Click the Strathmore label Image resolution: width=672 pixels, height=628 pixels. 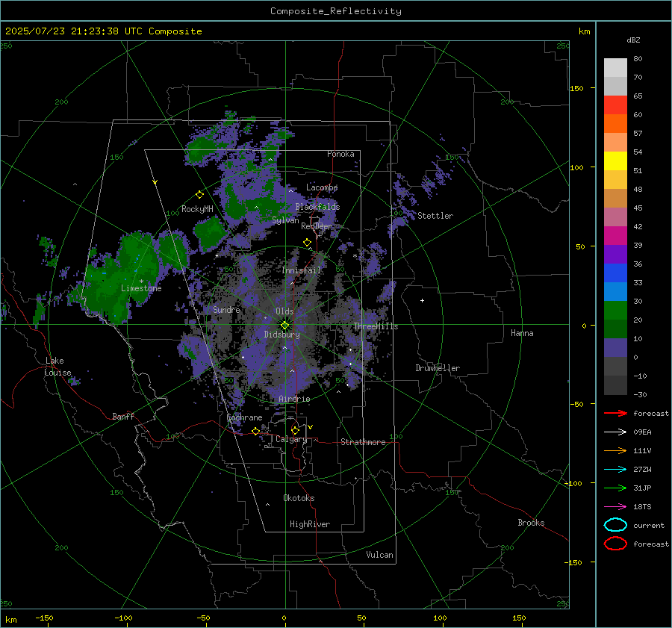tap(363, 442)
